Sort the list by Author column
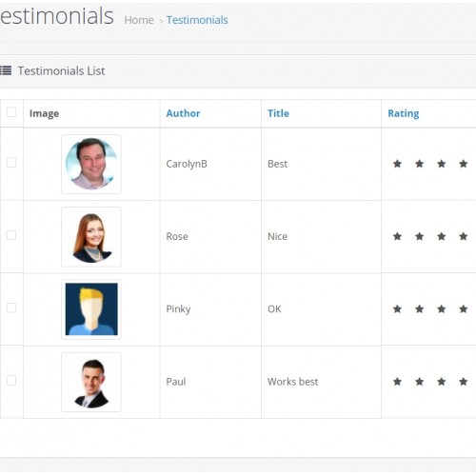476x476 pixels. coord(183,113)
